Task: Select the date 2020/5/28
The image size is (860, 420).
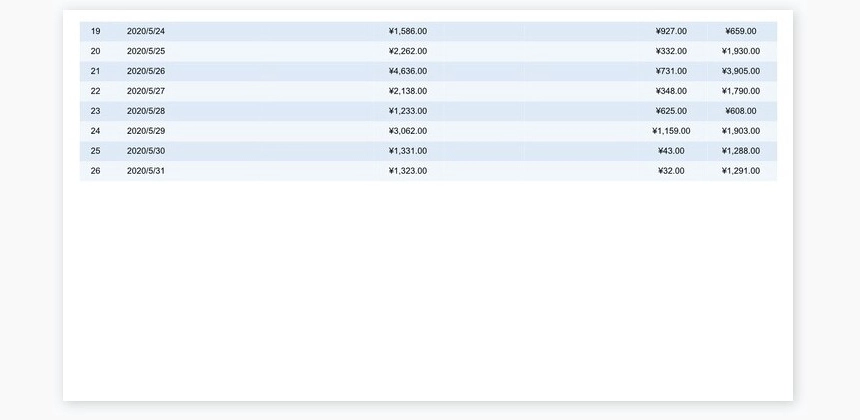Action: (x=146, y=111)
